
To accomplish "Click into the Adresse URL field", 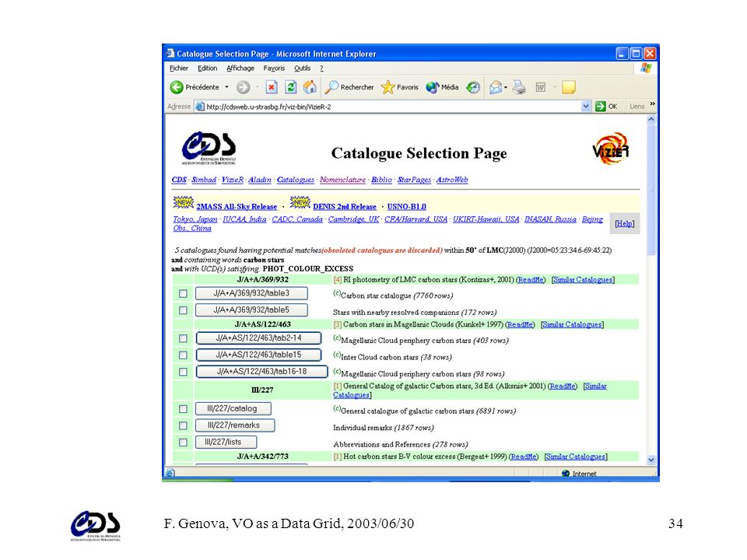I will point(391,107).
